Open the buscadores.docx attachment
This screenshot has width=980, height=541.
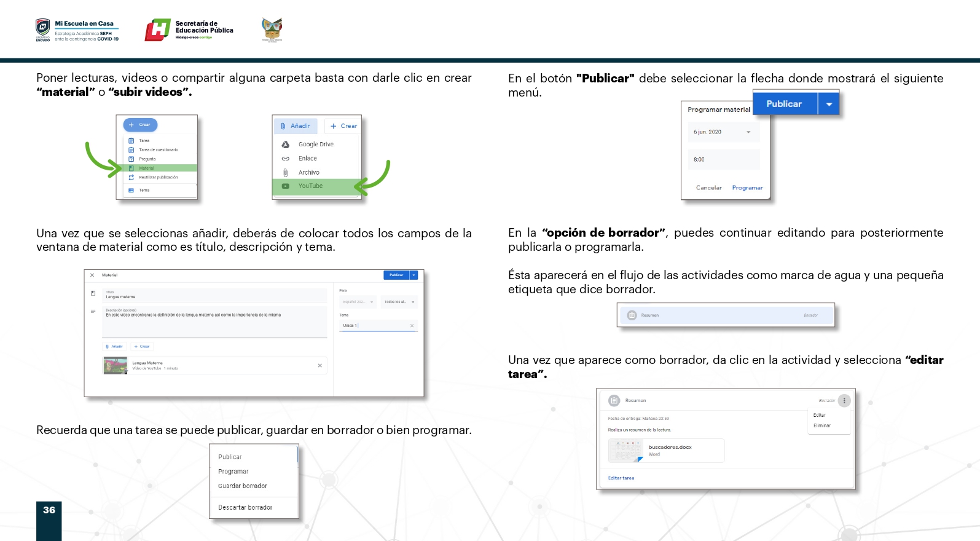coord(666,451)
